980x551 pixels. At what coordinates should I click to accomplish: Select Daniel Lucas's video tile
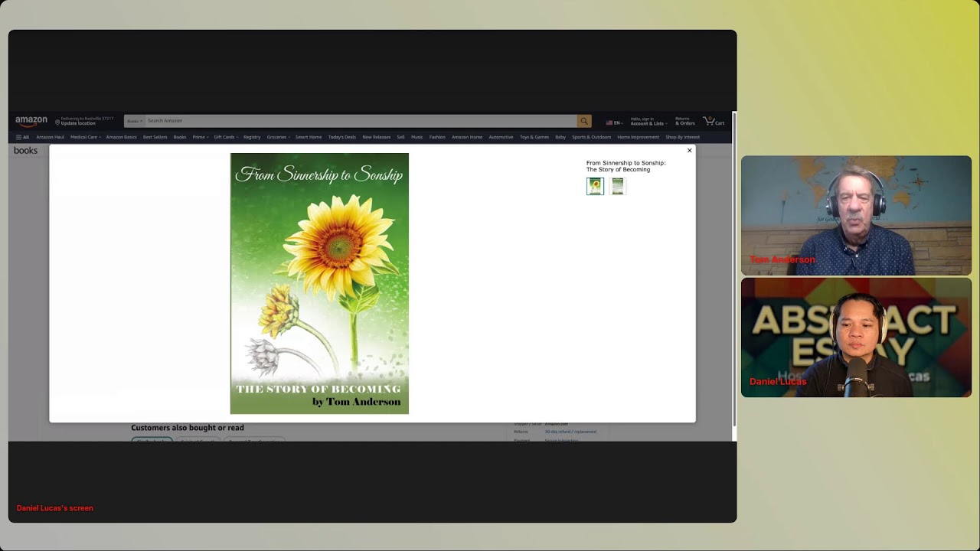tap(856, 337)
